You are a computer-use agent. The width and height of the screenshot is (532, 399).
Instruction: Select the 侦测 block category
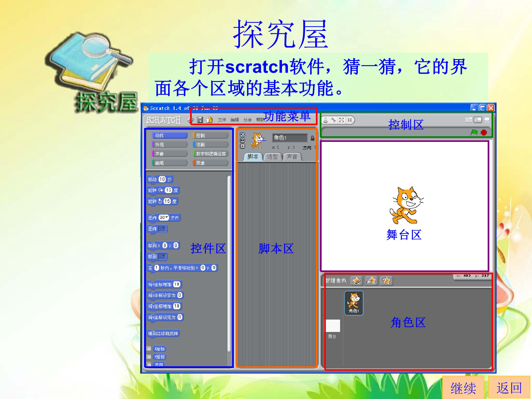pyautogui.click(x=210, y=144)
